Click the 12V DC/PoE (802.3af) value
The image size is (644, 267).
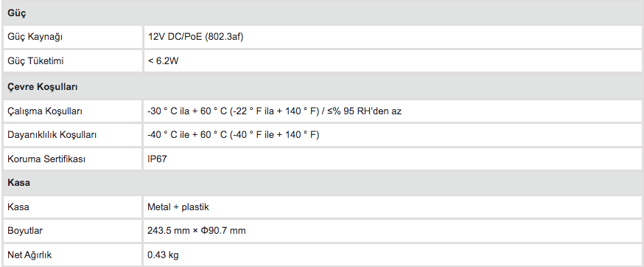pos(195,37)
